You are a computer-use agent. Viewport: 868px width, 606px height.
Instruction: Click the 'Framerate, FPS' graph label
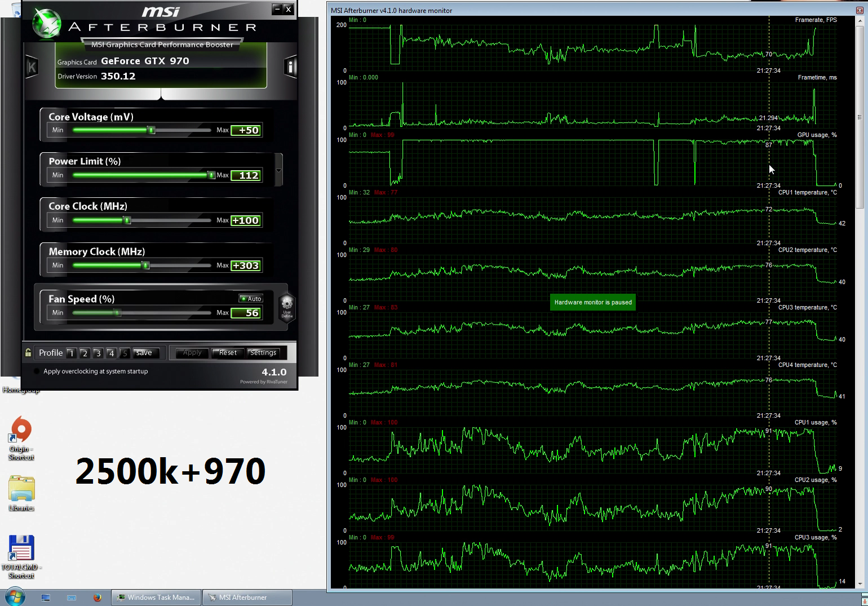click(x=816, y=20)
